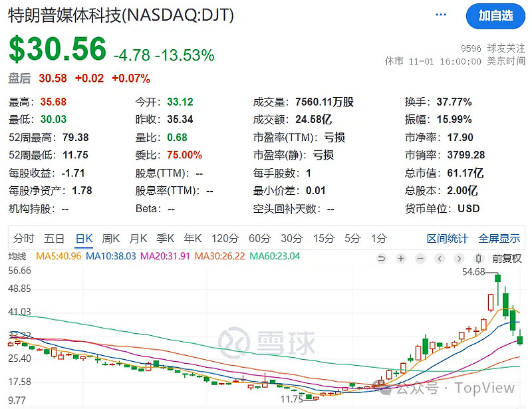Viewport: 532px width, 409px height.
Task: Select the 周K chart tab
Action: [x=111, y=238]
